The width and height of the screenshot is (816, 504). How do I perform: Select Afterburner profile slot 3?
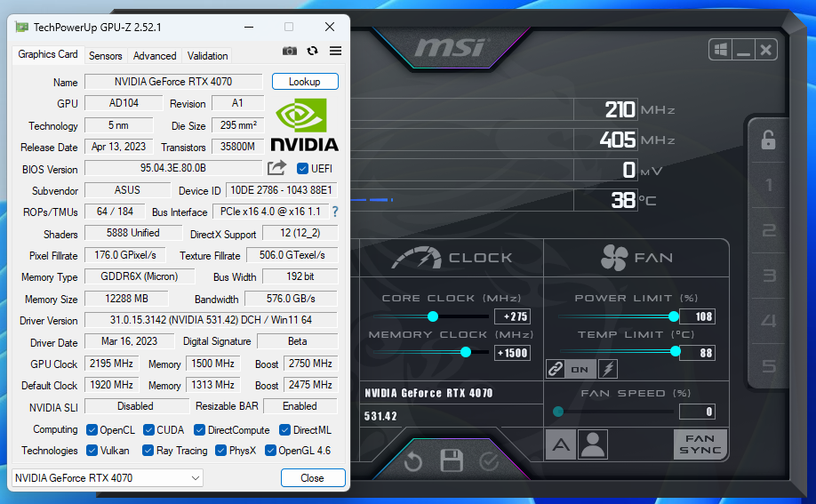769,276
